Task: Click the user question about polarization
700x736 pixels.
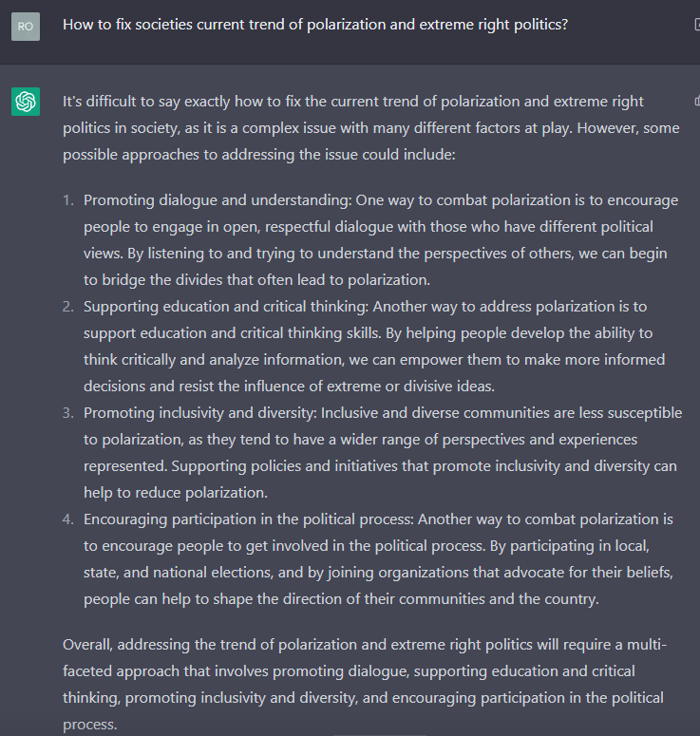Action: click(315, 25)
